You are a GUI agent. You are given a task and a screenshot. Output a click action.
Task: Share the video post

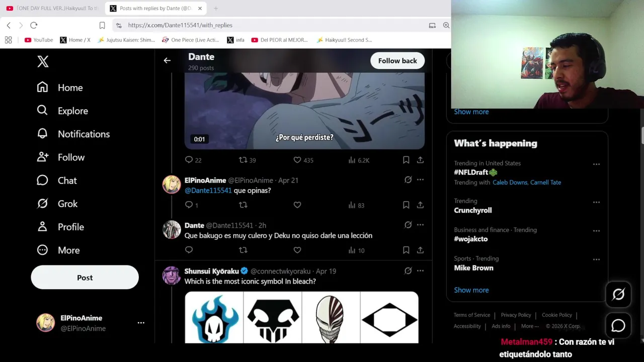420,160
